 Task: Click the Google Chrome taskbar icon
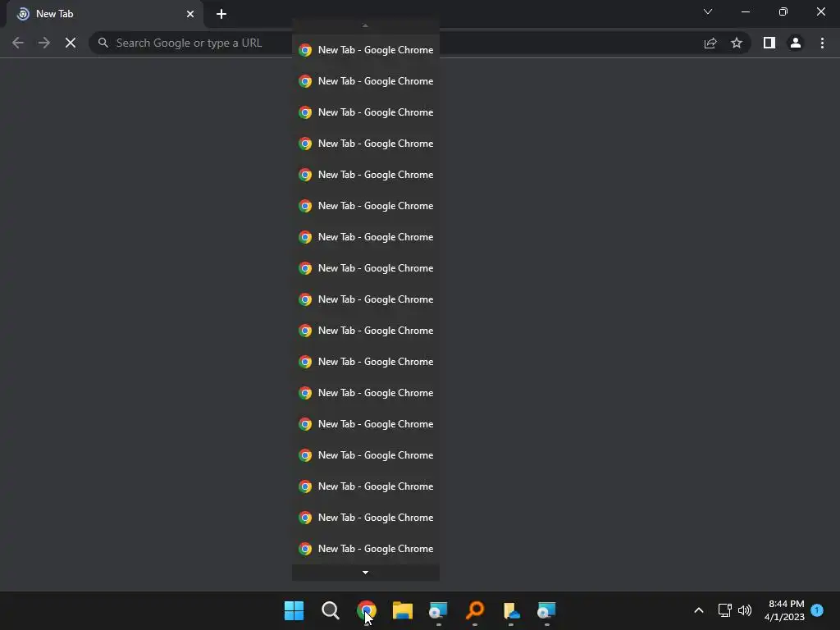(x=367, y=610)
